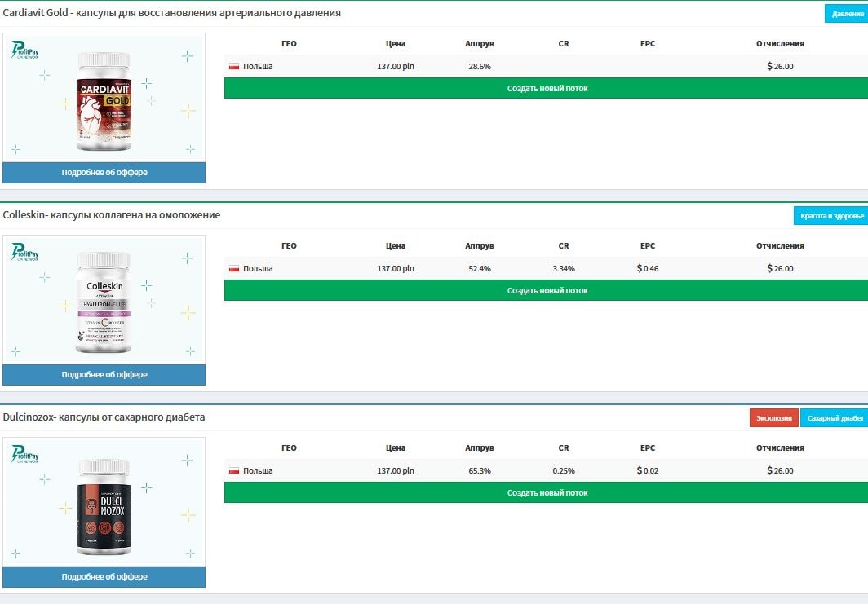
Task: Click the 0.25% CR value
Action: pos(564,470)
